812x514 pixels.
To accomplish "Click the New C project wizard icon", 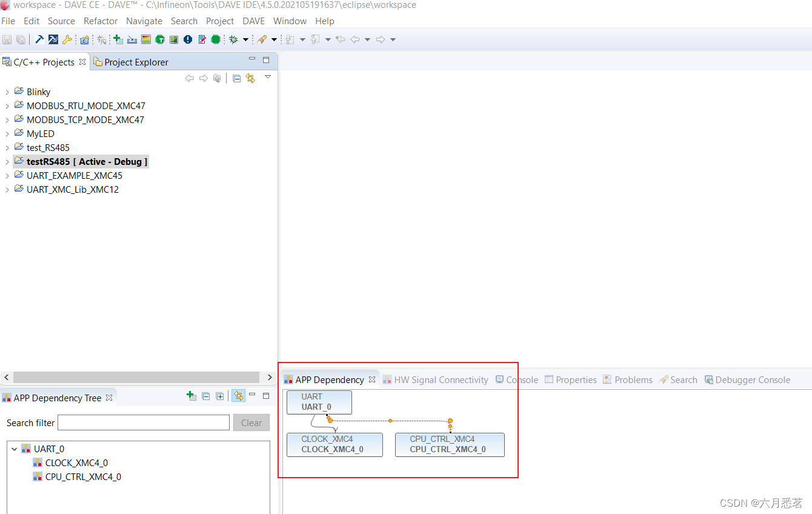I will (x=84, y=39).
